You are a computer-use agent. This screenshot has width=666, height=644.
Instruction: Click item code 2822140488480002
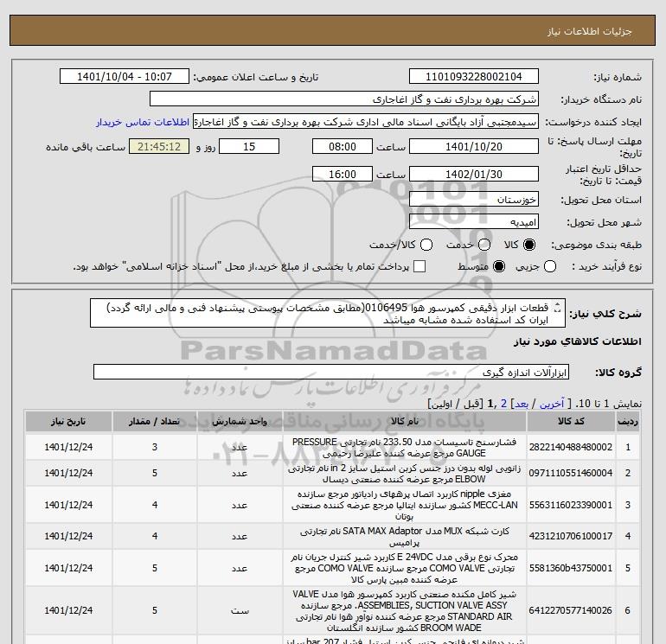pyautogui.click(x=571, y=447)
